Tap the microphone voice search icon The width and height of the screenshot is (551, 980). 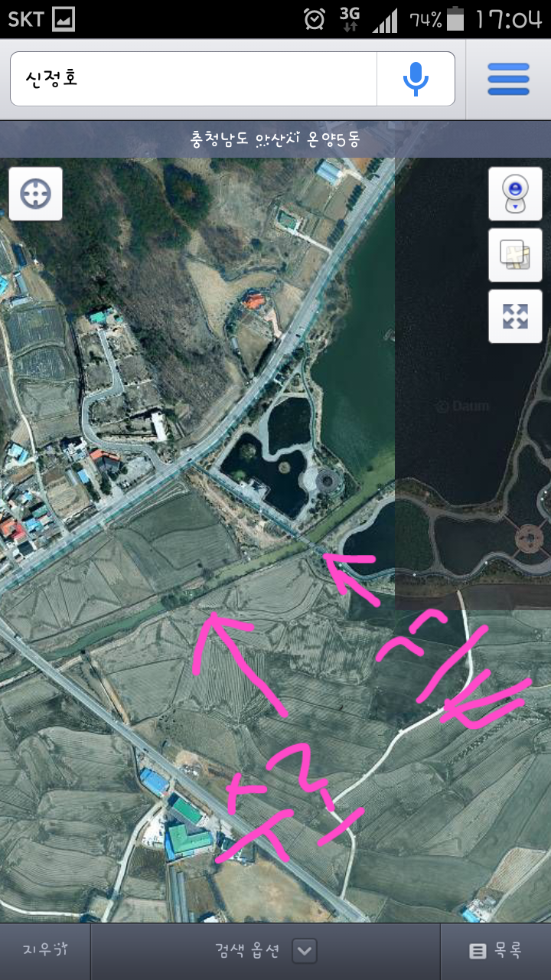416,79
